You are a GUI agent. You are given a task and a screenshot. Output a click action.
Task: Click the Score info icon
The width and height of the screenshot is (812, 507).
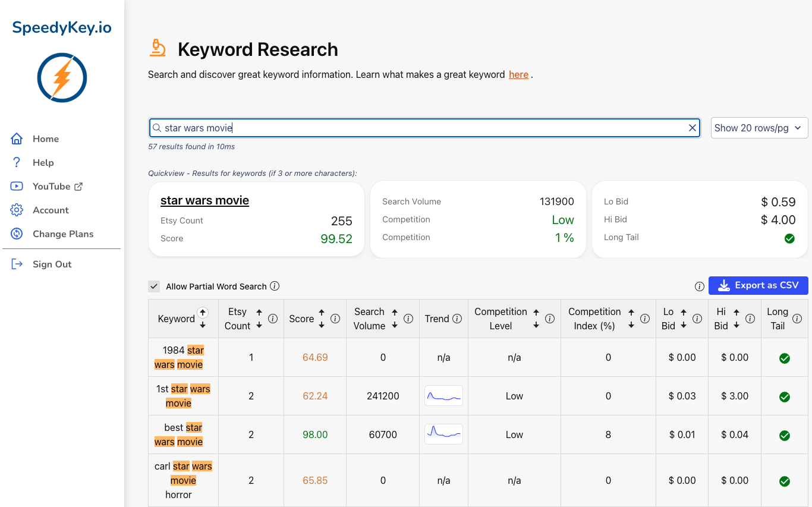click(335, 319)
